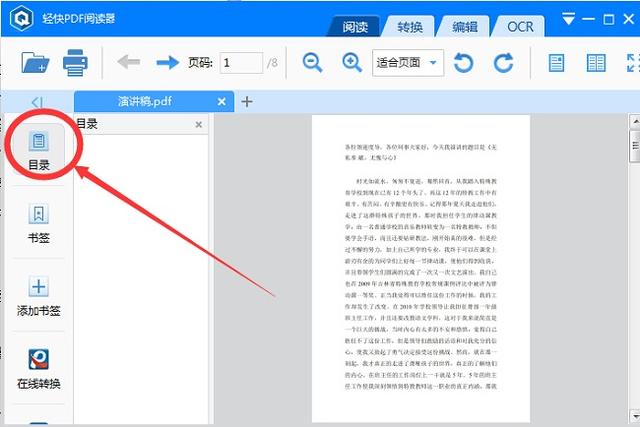Screen dimensions: 640x427
Task: Switch to the OCR tab
Action: tap(519, 25)
